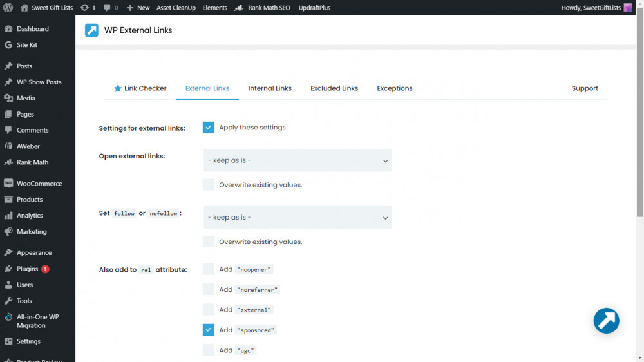The width and height of the screenshot is (644, 362).
Task: Select the External Links tab
Action: [x=207, y=88]
